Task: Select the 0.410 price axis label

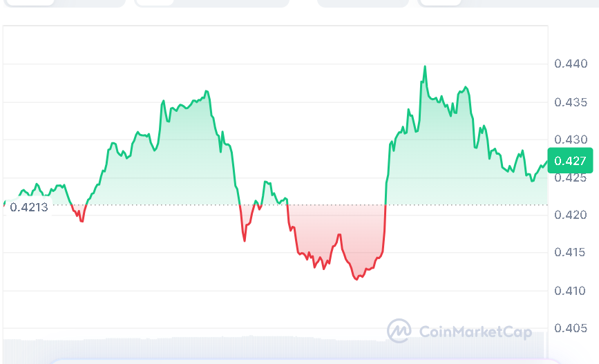Action: 571,291
